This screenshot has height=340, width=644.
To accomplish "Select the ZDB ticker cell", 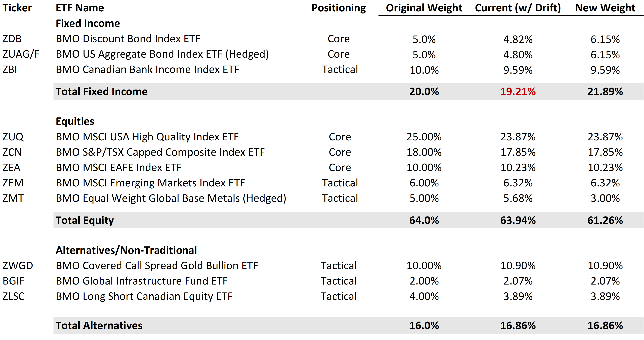I will pyautogui.click(x=12, y=39).
